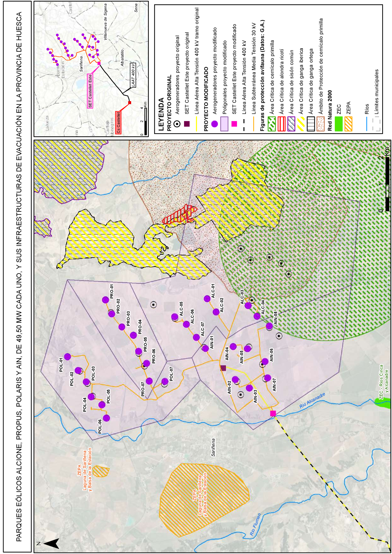
Task: Click the 'Cs Castellet' red callout label
Action: tap(119, 123)
